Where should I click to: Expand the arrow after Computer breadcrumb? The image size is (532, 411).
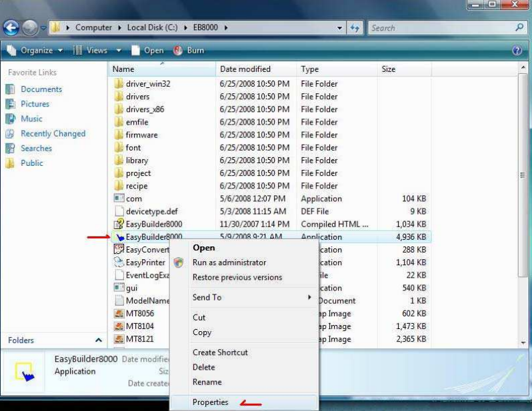pos(119,28)
